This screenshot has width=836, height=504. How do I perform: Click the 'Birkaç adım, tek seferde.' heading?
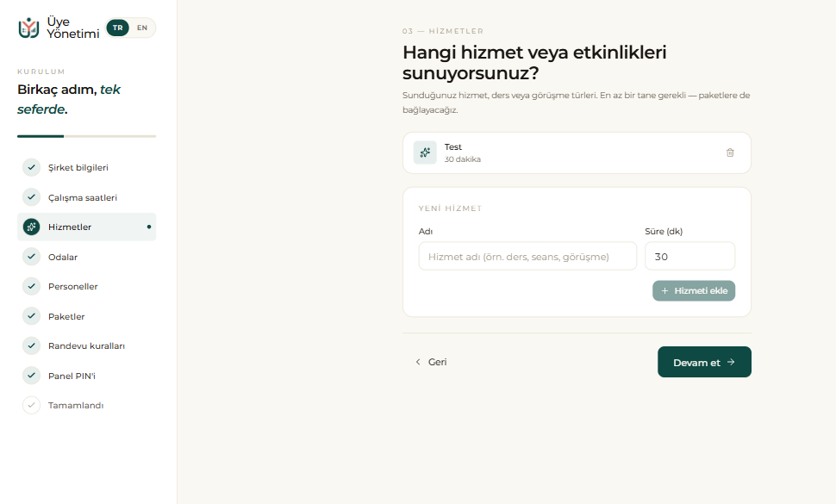[x=69, y=99]
